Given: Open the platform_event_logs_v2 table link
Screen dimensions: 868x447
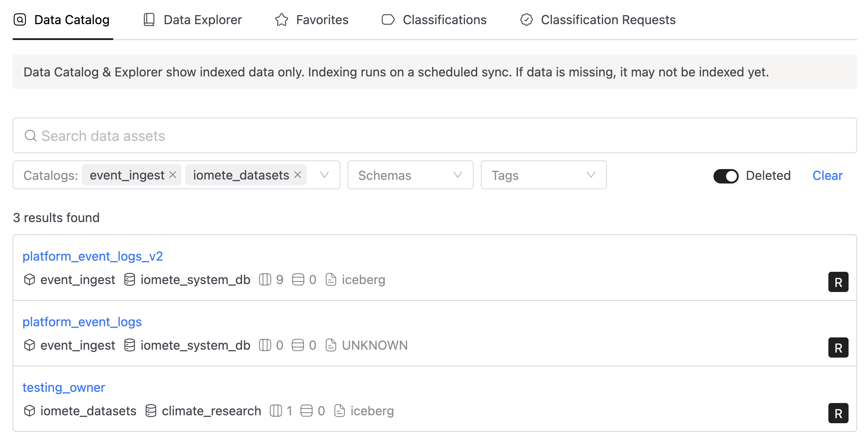Looking at the screenshot, I should pos(93,256).
